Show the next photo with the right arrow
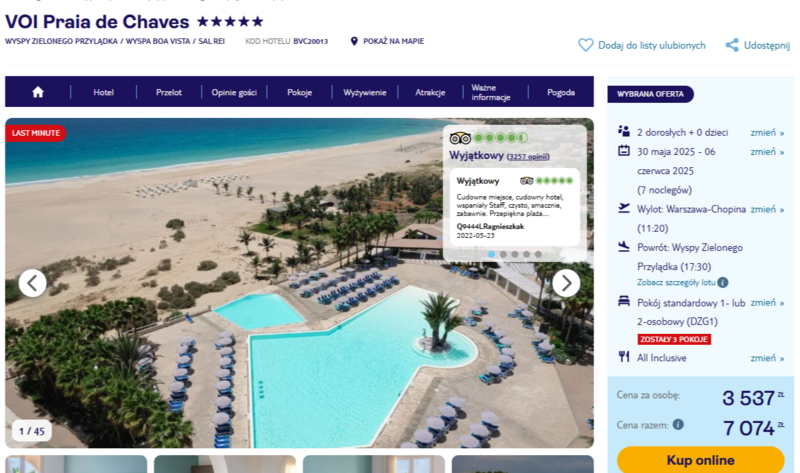The height and width of the screenshot is (473, 800). (x=566, y=283)
